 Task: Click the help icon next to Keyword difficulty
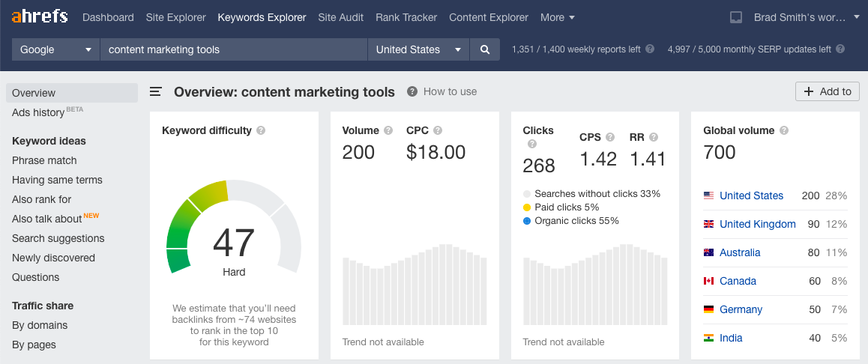point(261,130)
